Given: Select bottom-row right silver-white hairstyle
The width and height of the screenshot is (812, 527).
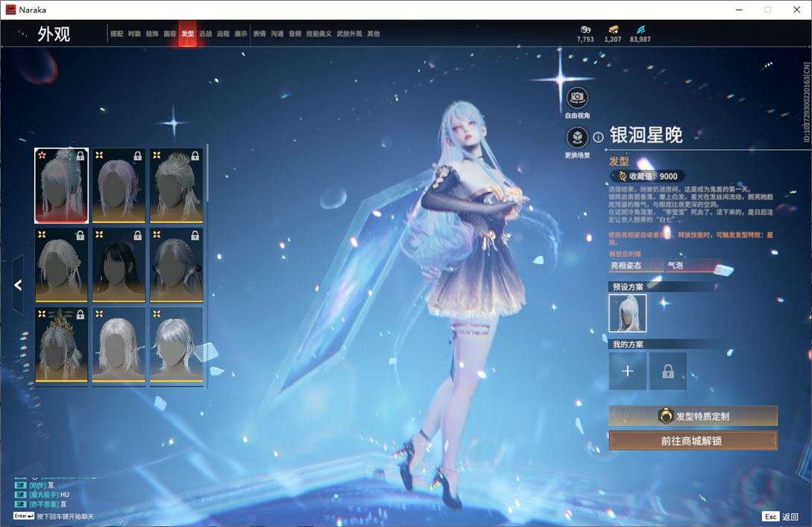Looking at the screenshot, I should (x=176, y=345).
